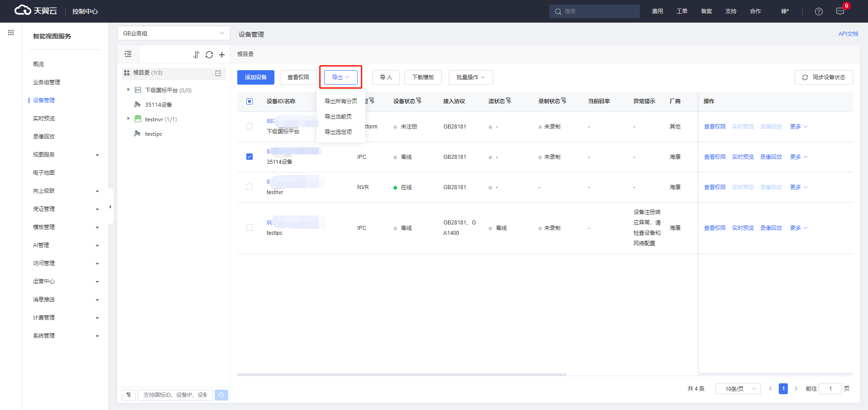Collapse the tree panel using the indent icon
The image size is (868, 410).
click(128, 54)
